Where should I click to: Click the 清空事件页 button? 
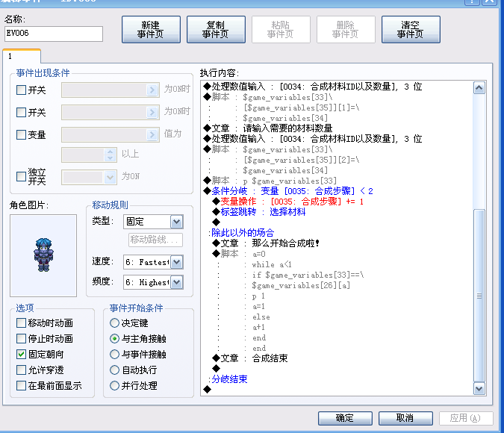click(411, 30)
